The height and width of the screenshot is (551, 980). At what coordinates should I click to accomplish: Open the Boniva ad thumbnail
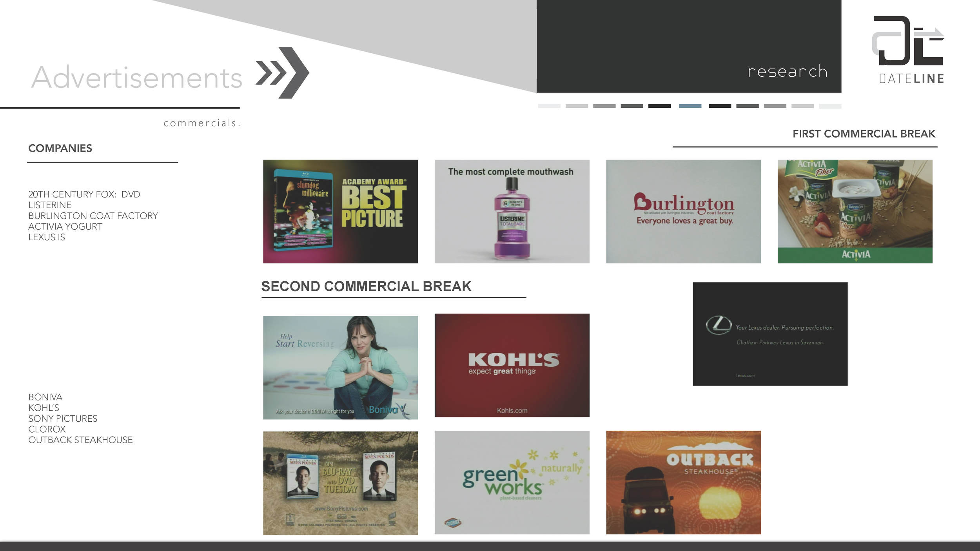340,368
